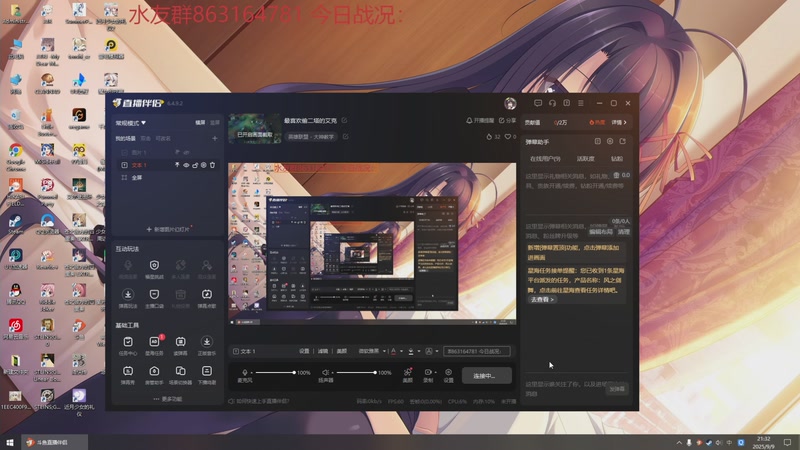Open the 弹幕点歌 interaction icon
This screenshot has width=800, height=450.
(x=207, y=298)
